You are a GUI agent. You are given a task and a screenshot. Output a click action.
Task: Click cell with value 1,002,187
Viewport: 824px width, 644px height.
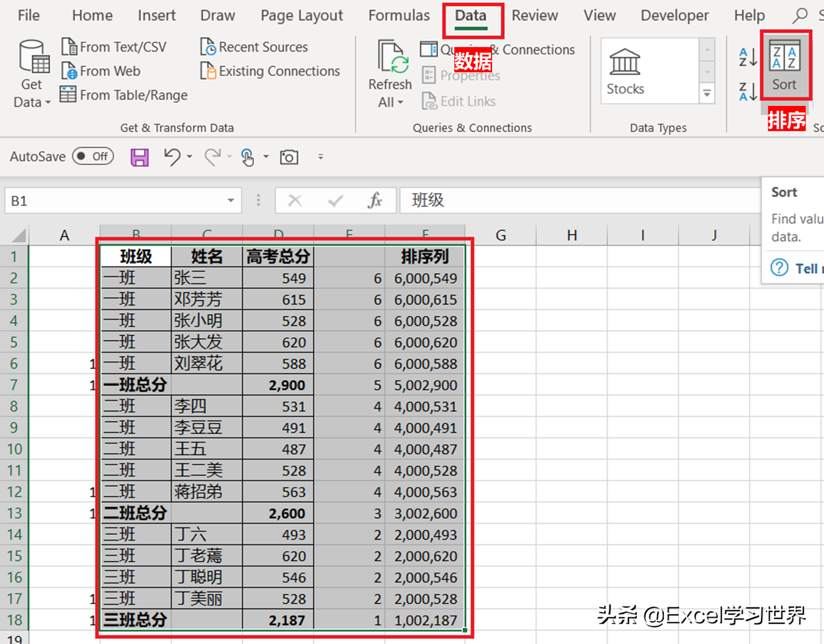pos(424,620)
